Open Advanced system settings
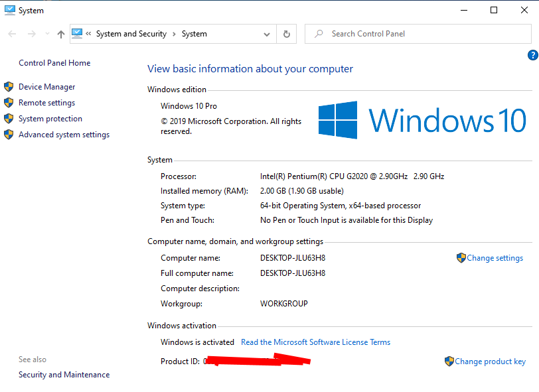 [64, 135]
